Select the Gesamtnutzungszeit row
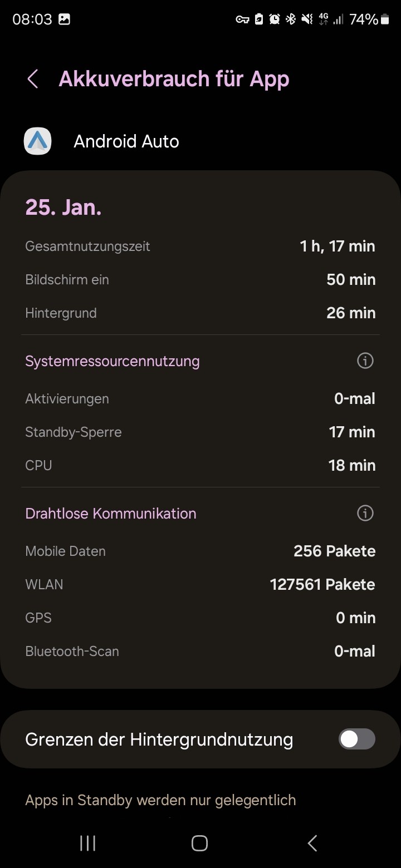Image resolution: width=401 pixels, height=868 pixels. pyautogui.click(x=200, y=246)
